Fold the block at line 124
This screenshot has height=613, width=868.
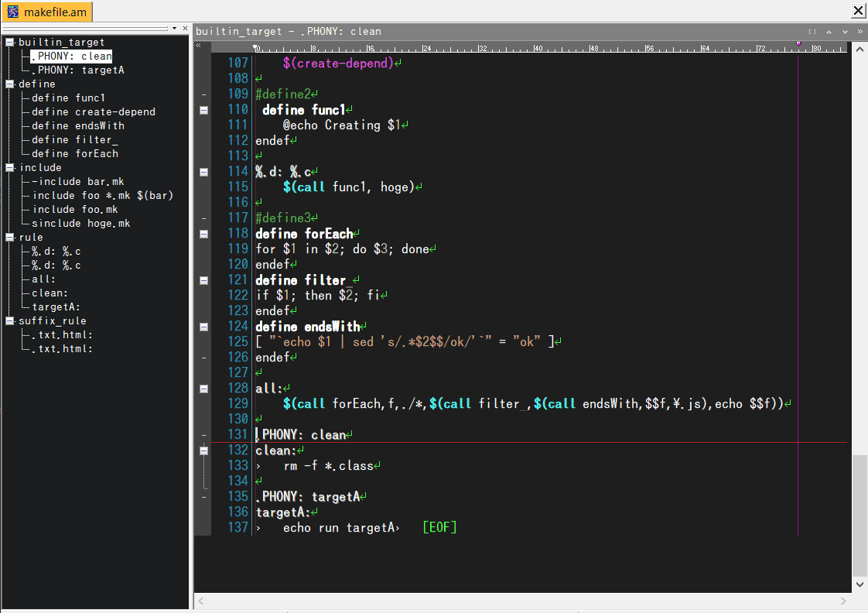point(203,327)
